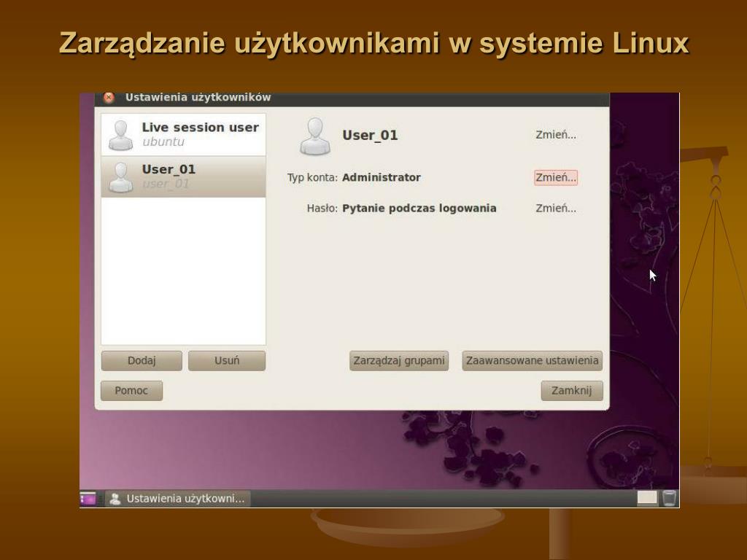747x560 pixels.
Task: Change the User_01 name via Zmień...
Action: coord(555,135)
